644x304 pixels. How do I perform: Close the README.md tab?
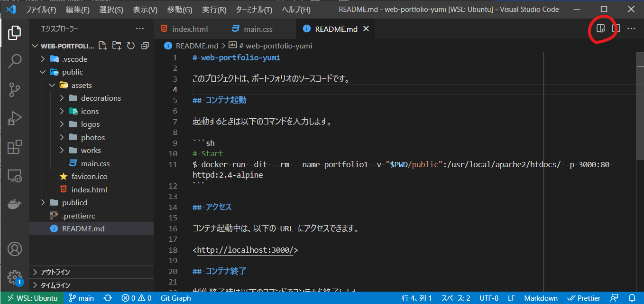coord(366,29)
